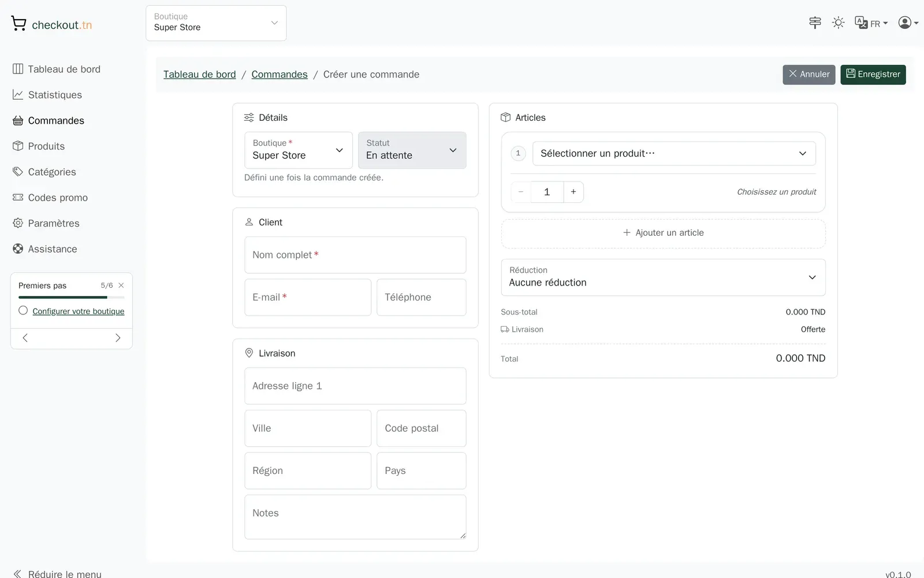Open the Statut En attente dropdown
Viewport: 924px width, 578px height.
(412, 150)
